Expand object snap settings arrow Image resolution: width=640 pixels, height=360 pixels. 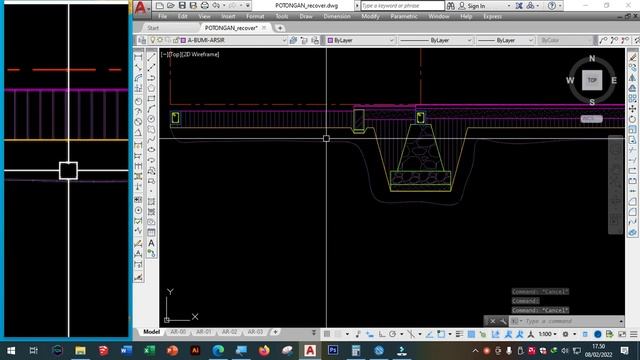tap(450, 334)
